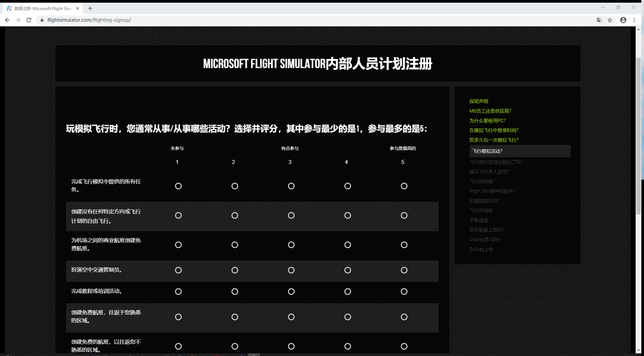
Task: Click the vertical page scrollbar thumb
Action: pos(638,136)
